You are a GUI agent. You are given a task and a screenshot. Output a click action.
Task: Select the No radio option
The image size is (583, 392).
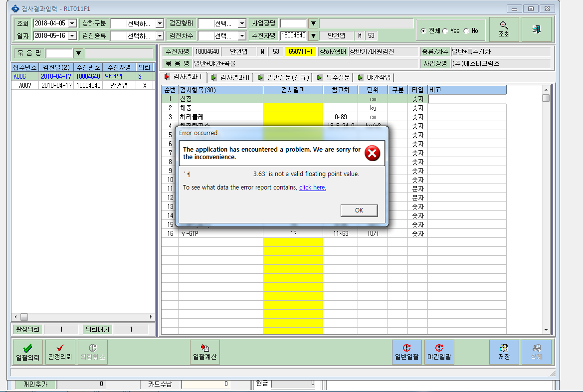pyautogui.click(x=466, y=31)
